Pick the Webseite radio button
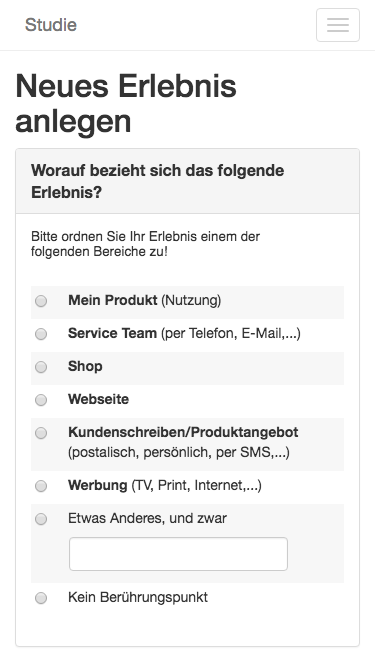The image size is (375, 667). (x=41, y=400)
